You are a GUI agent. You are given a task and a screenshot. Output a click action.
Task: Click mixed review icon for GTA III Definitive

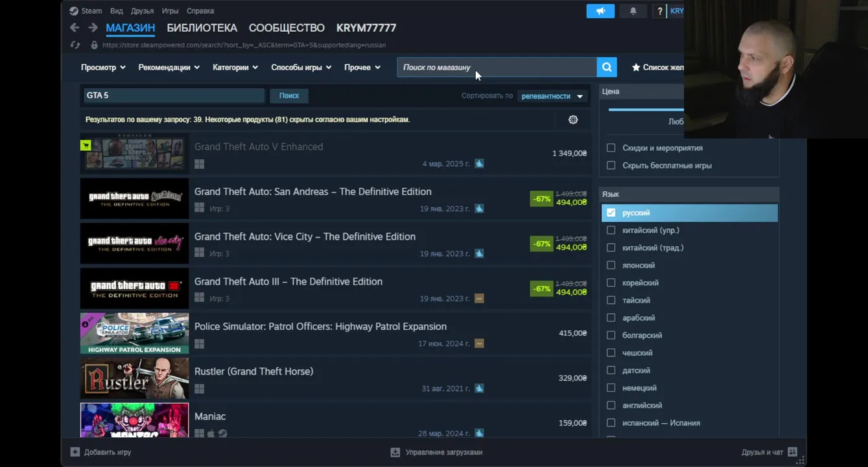[x=479, y=298]
